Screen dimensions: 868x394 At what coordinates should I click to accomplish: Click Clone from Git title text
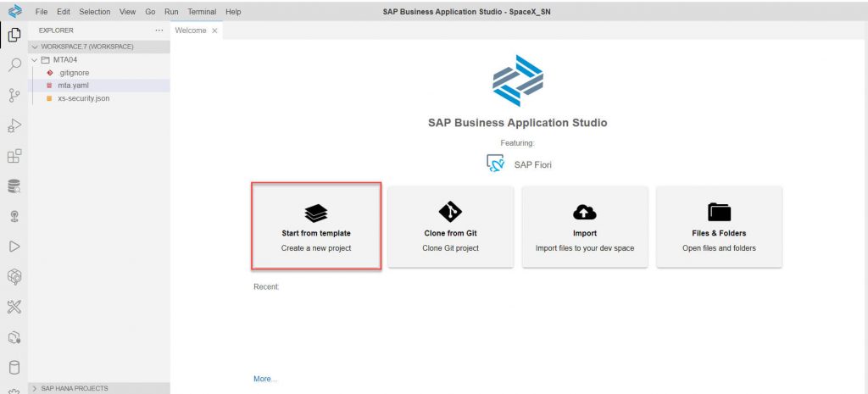tap(451, 234)
